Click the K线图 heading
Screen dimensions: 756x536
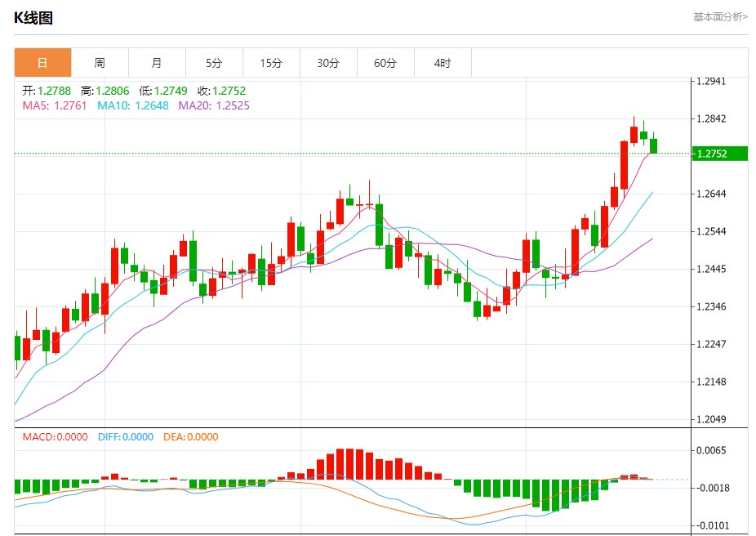tap(33, 18)
